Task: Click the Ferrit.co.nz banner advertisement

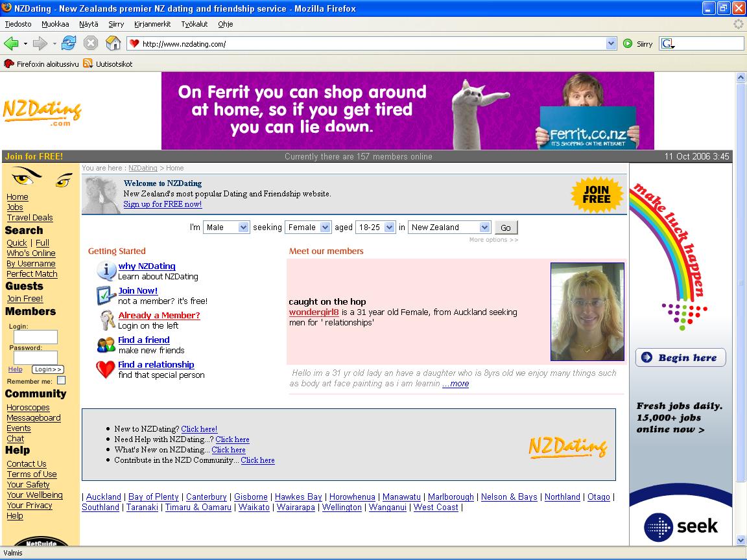Action: (x=408, y=110)
